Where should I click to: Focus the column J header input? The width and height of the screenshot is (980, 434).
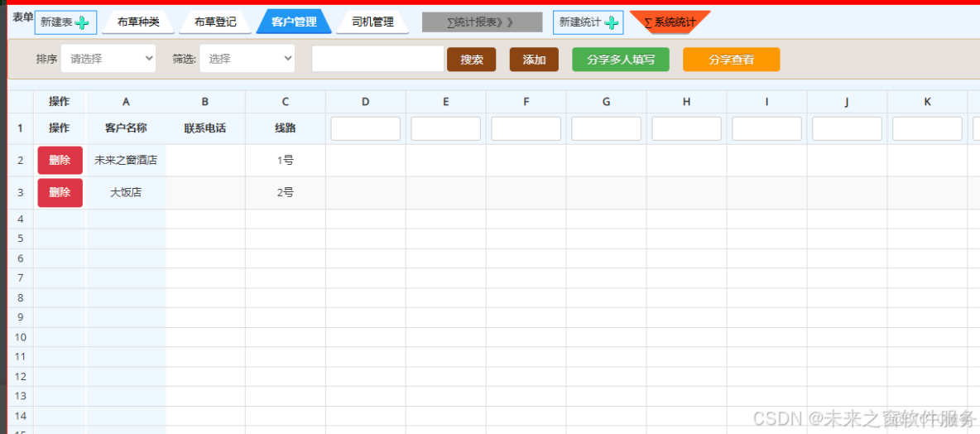pos(847,128)
